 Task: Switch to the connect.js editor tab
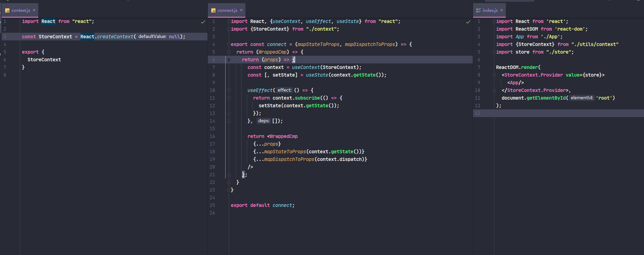point(227,10)
